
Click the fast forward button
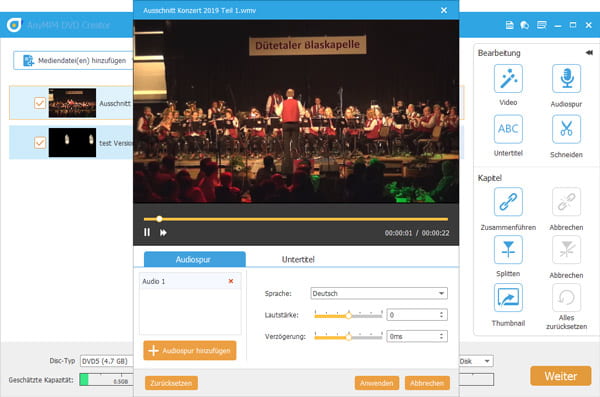[163, 233]
